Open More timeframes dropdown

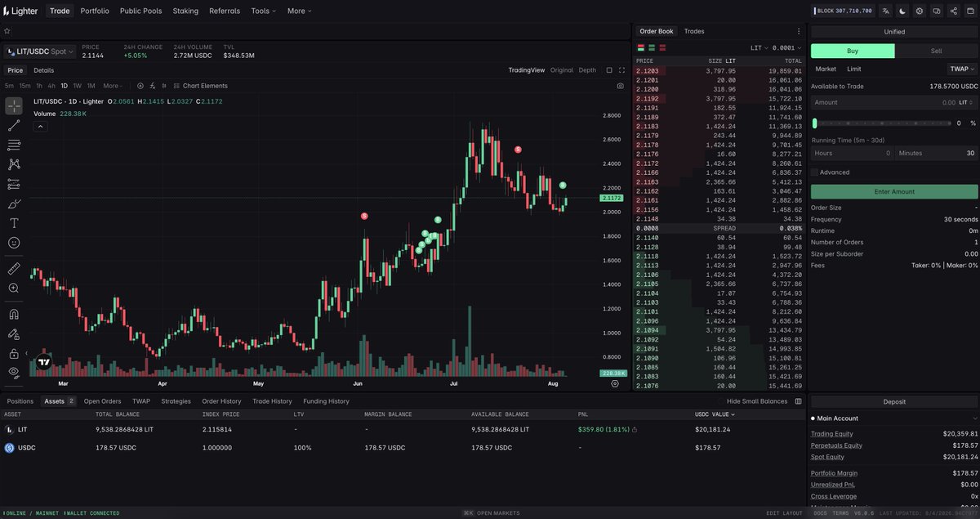pyautogui.click(x=114, y=86)
